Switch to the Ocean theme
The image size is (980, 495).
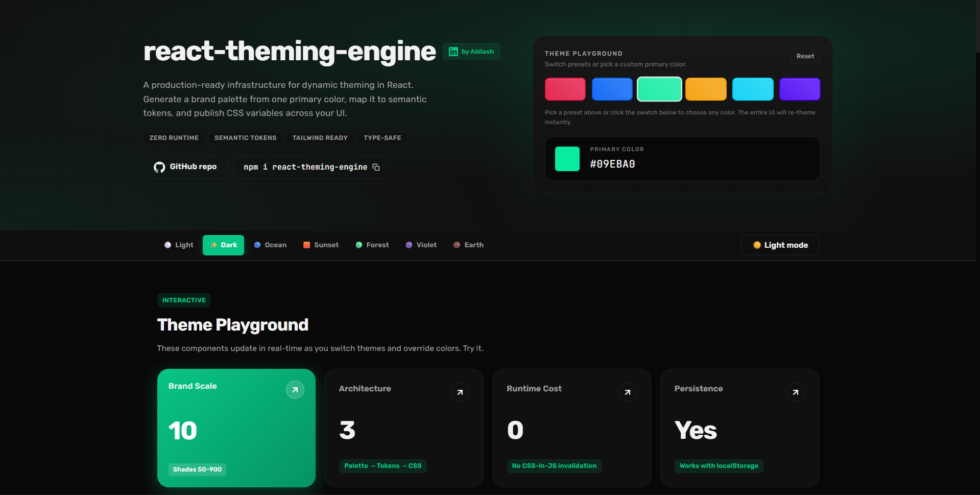[270, 245]
